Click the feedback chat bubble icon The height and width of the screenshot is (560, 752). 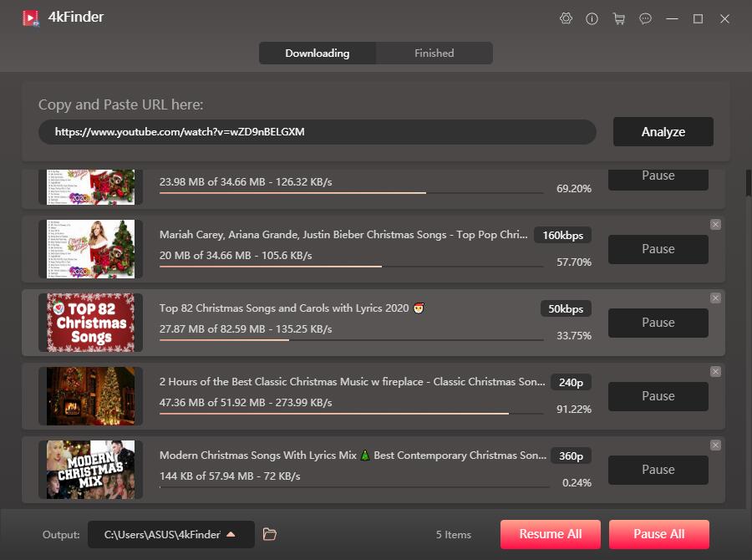645,18
